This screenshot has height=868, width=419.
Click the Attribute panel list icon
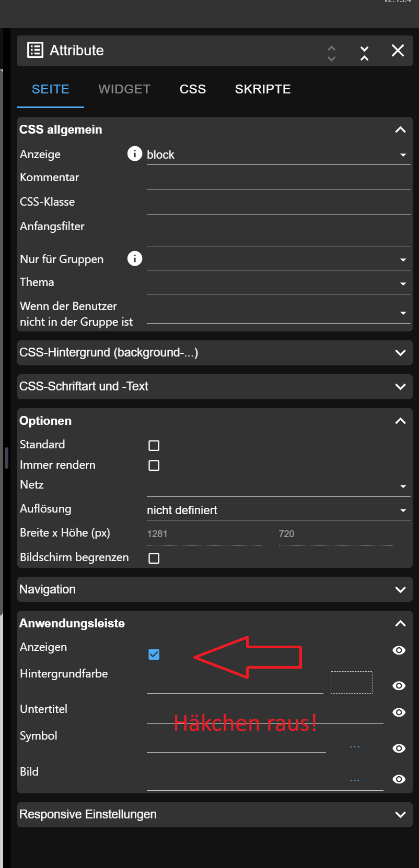pyautogui.click(x=35, y=50)
